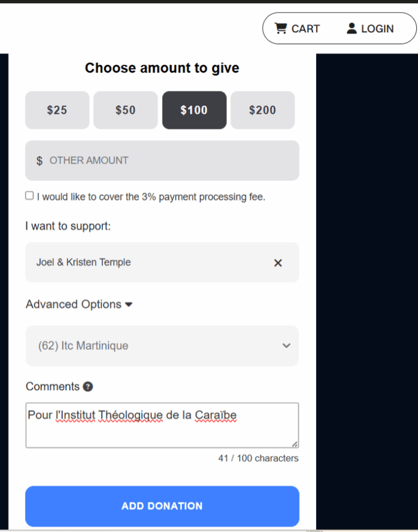418x532 pixels.
Task: Focus the OTHER AMOUNT input field
Action: [x=169, y=161]
